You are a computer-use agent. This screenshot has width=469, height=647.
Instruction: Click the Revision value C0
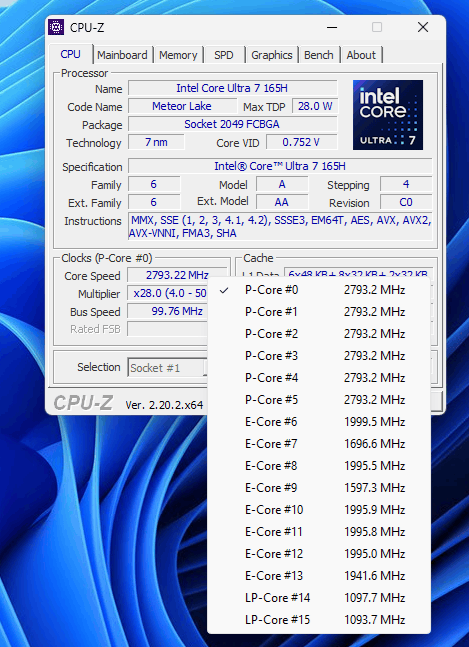tap(406, 202)
